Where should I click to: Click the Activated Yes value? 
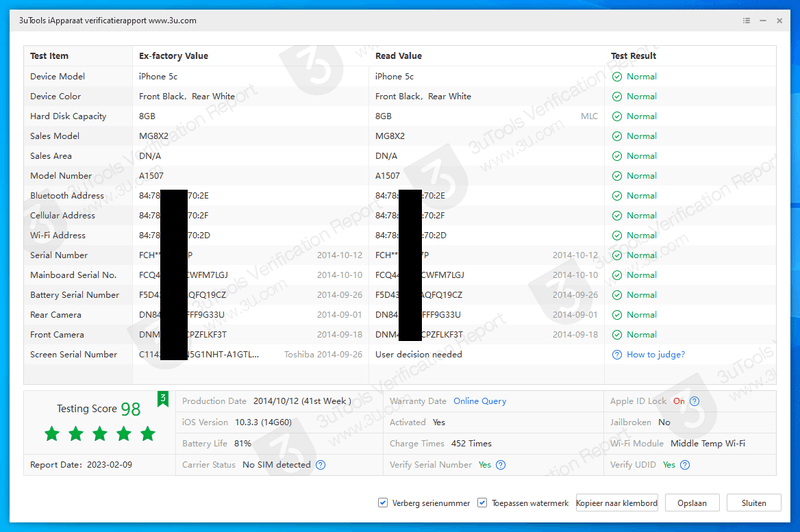439,422
